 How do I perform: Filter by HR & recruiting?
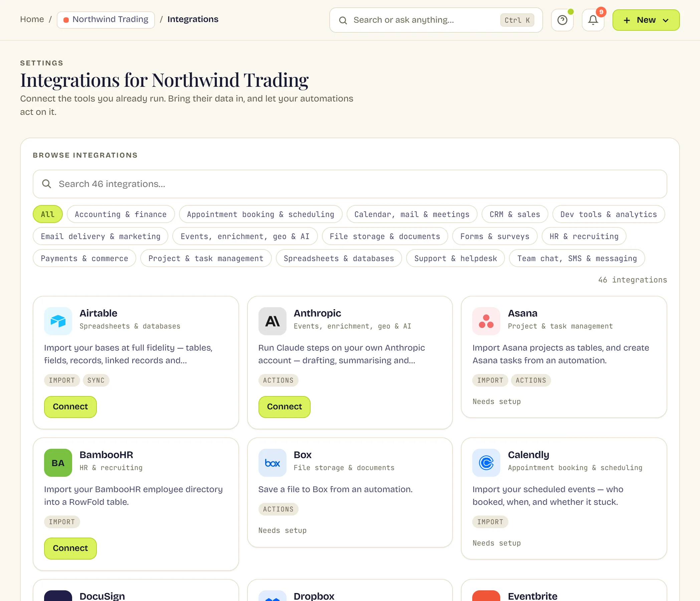[x=584, y=236]
